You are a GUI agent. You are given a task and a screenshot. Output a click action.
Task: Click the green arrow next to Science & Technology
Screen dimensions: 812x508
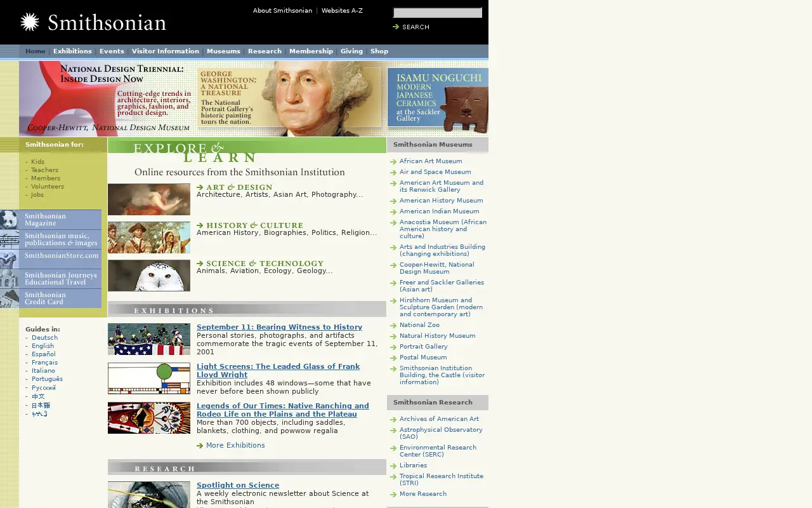200,264
